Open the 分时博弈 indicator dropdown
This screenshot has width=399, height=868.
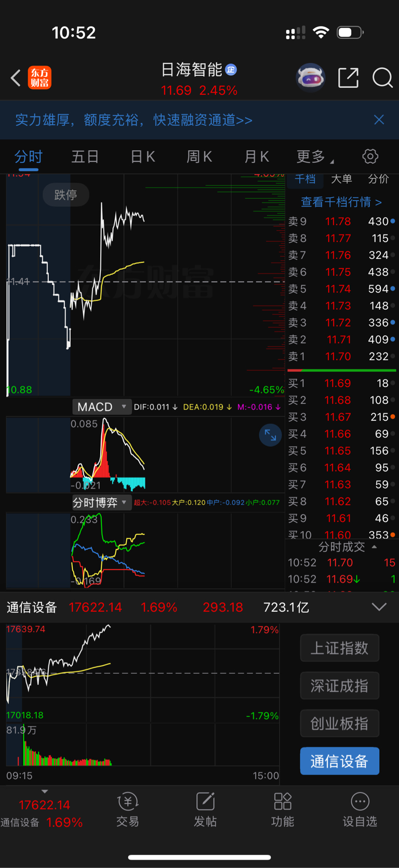pyautogui.click(x=101, y=503)
